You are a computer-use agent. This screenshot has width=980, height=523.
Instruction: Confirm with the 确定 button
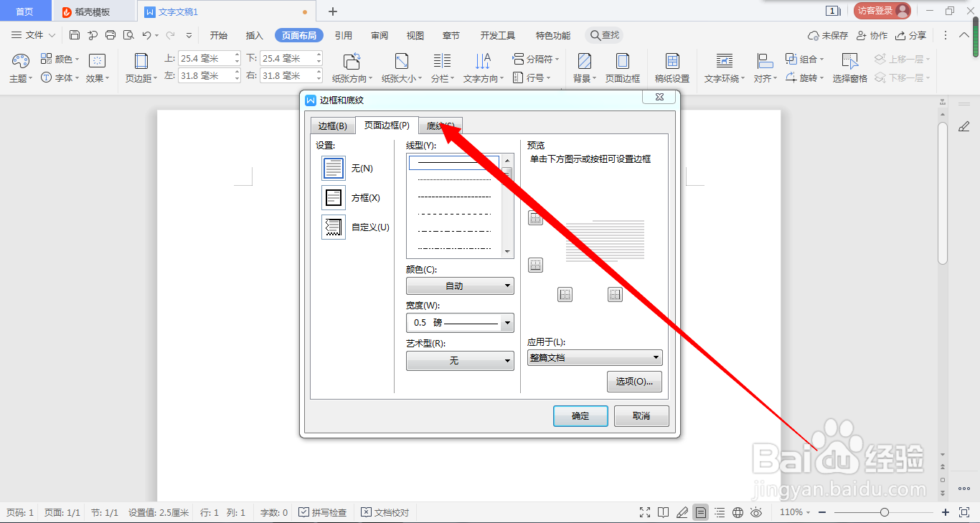coord(580,415)
